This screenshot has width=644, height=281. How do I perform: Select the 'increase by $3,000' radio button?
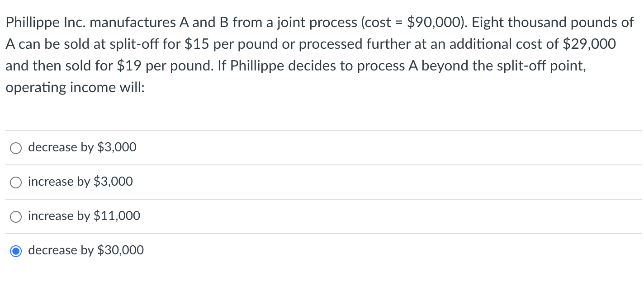tap(16, 182)
